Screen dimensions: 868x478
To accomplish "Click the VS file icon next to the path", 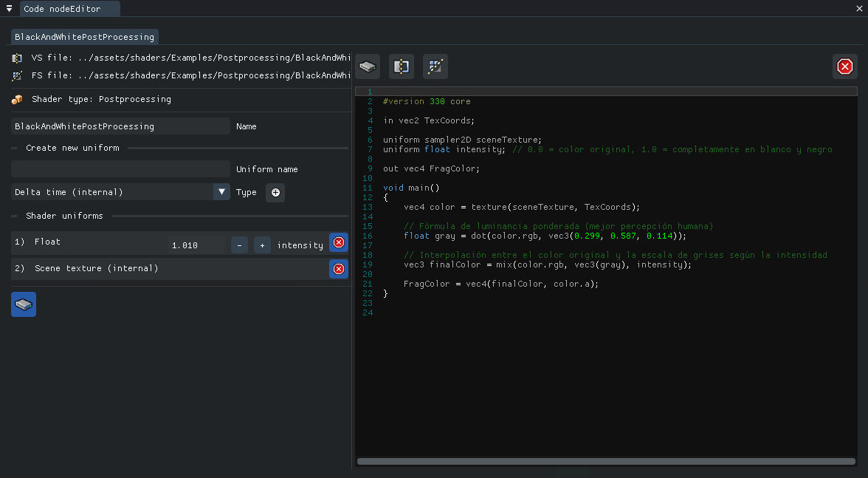I will pos(15,58).
